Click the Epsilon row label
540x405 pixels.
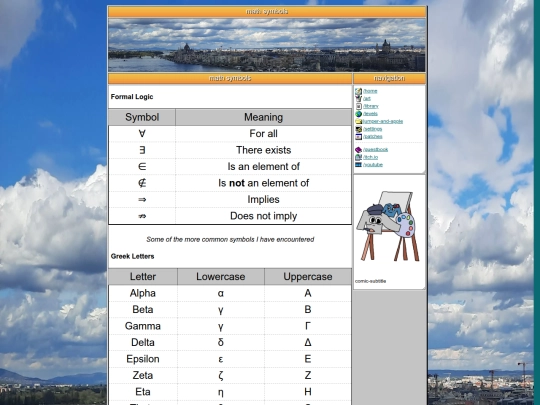[143, 359]
